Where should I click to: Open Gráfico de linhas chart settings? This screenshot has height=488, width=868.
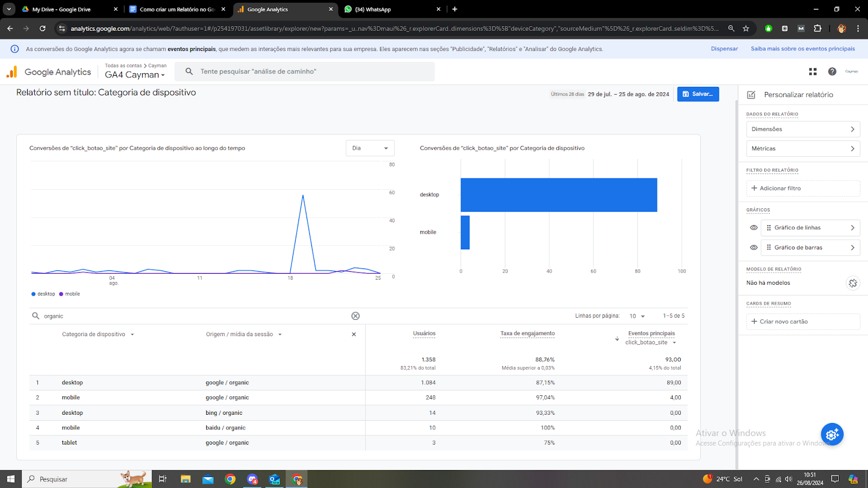point(810,228)
